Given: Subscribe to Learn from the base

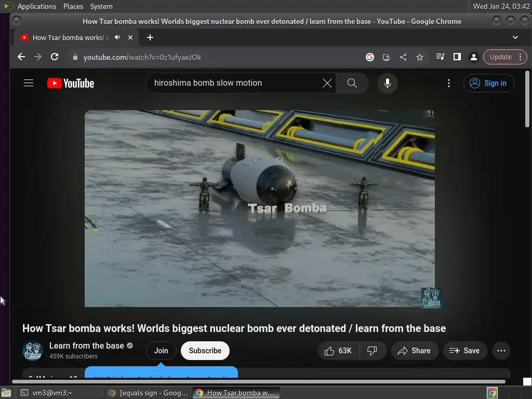Looking at the screenshot, I should tap(205, 351).
